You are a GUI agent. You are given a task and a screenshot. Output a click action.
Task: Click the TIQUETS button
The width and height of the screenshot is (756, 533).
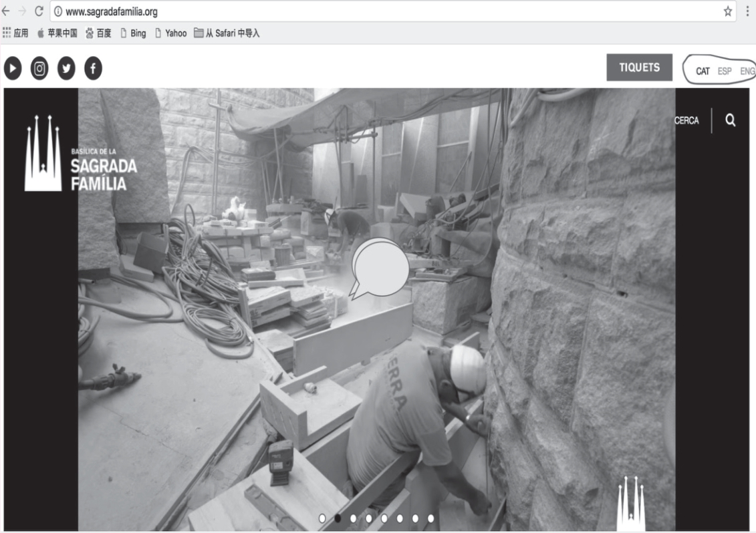pyautogui.click(x=639, y=67)
